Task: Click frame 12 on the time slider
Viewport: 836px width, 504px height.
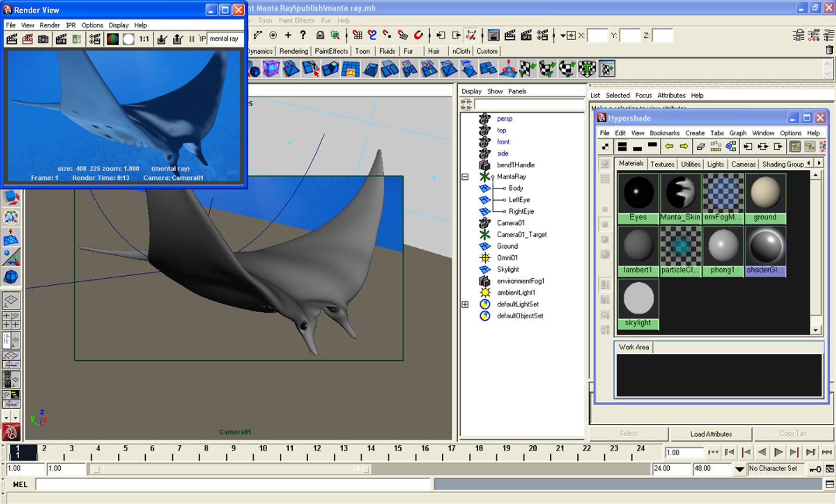Action: [x=317, y=452]
